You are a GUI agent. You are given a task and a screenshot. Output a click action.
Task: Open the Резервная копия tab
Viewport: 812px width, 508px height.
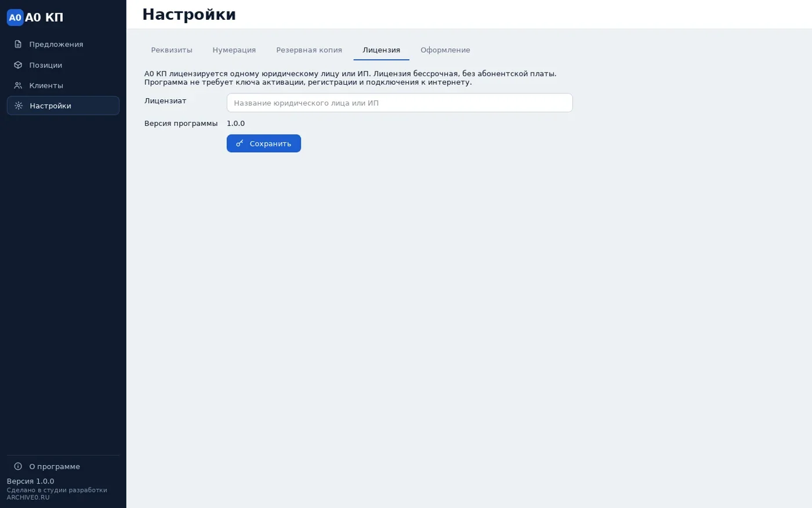309,50
